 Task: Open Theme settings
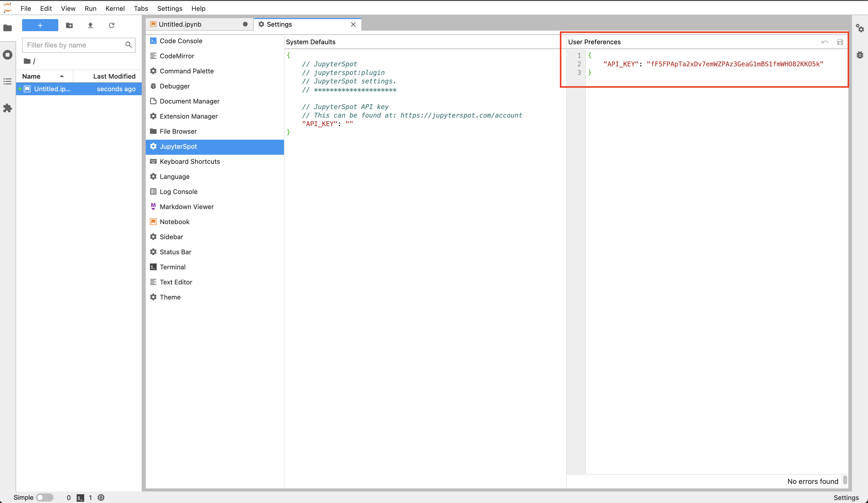click(215, 297)
